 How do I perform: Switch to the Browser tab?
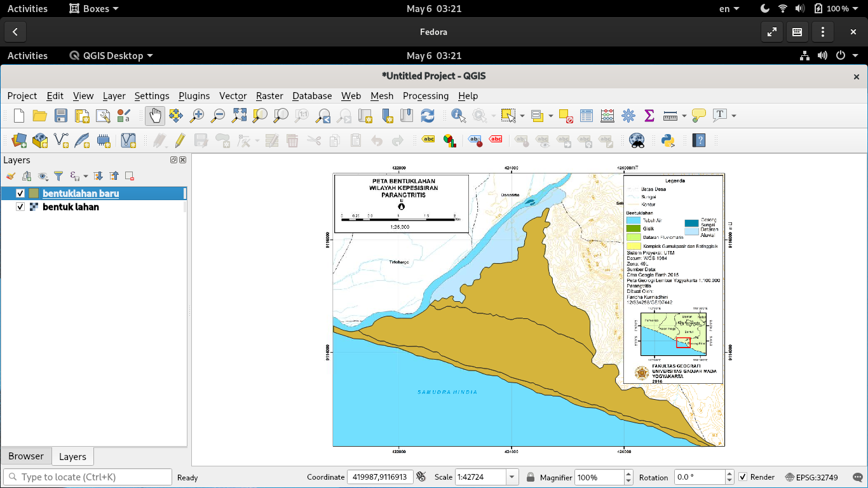[x=25, y=456]
